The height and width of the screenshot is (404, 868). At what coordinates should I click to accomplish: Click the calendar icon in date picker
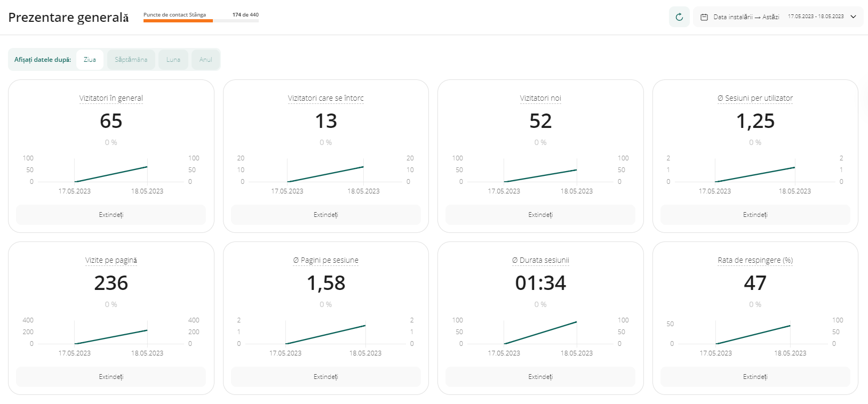704,17
